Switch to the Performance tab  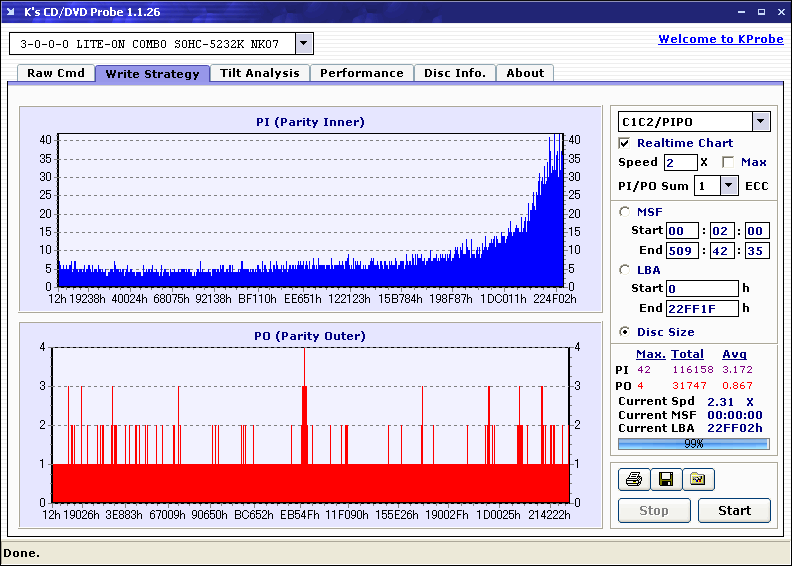(361, 73)
